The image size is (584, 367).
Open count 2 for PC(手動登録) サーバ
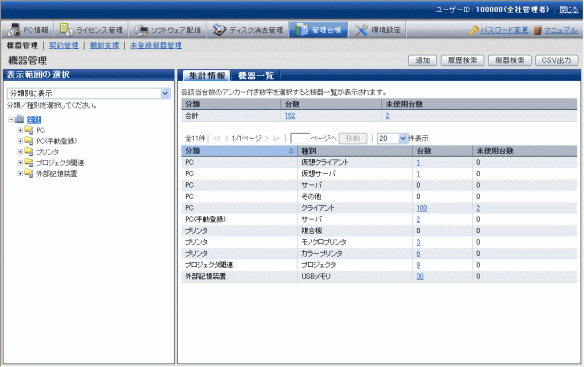click(x=418, y=219)
